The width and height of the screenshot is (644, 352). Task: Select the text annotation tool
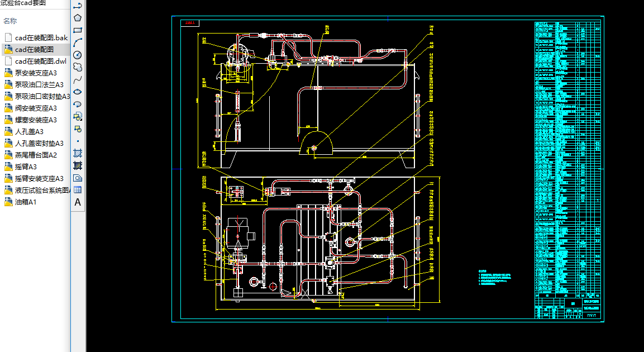[78, 201]
